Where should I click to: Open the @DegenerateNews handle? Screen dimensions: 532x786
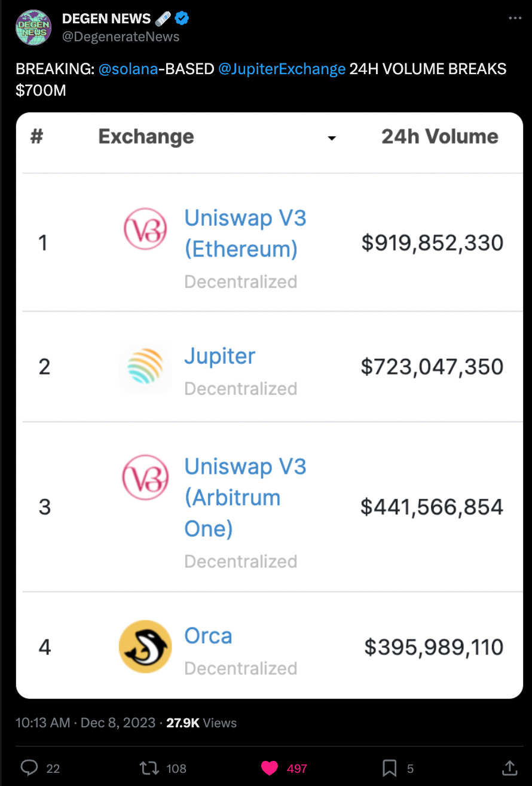[x=121, y=36]
